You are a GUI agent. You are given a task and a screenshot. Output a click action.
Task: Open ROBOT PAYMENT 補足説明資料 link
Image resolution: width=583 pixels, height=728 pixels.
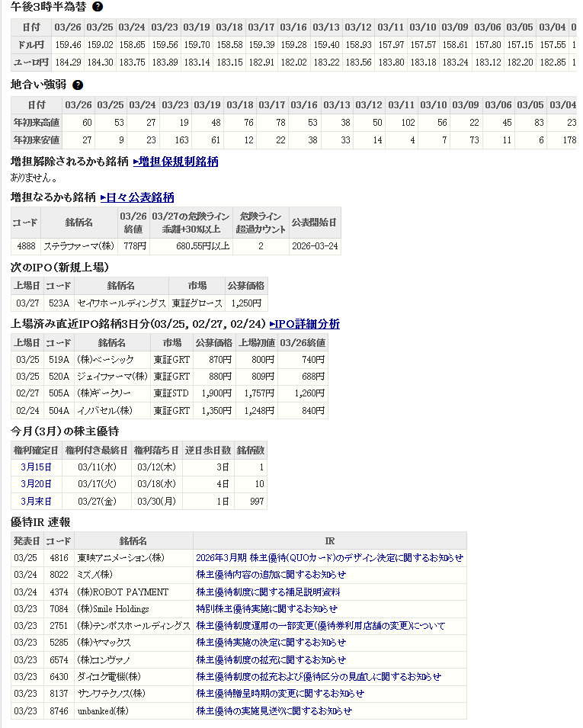pos(267,592)
